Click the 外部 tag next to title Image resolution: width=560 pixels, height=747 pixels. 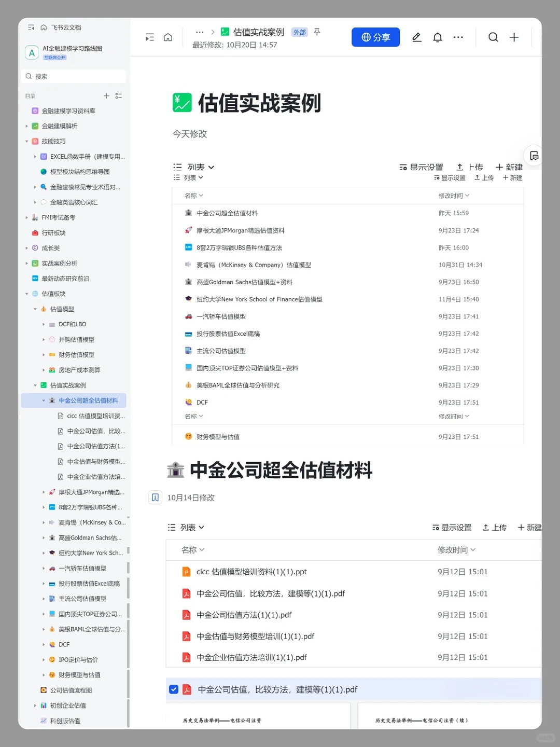tap(300, 32)
